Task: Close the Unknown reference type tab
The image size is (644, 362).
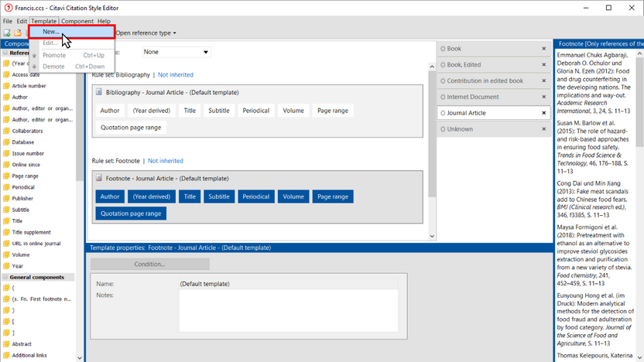Action: click(x=544, y=129)
